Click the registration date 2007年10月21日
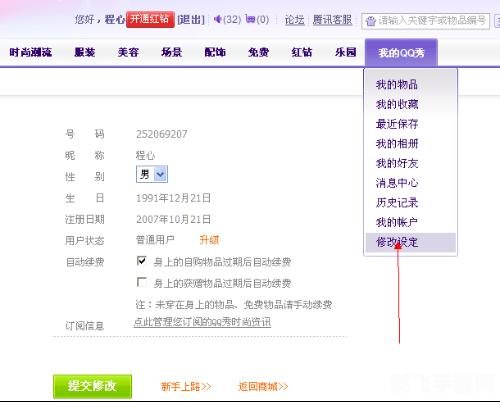Screen dimensions: 500x402 coord(173,220)
